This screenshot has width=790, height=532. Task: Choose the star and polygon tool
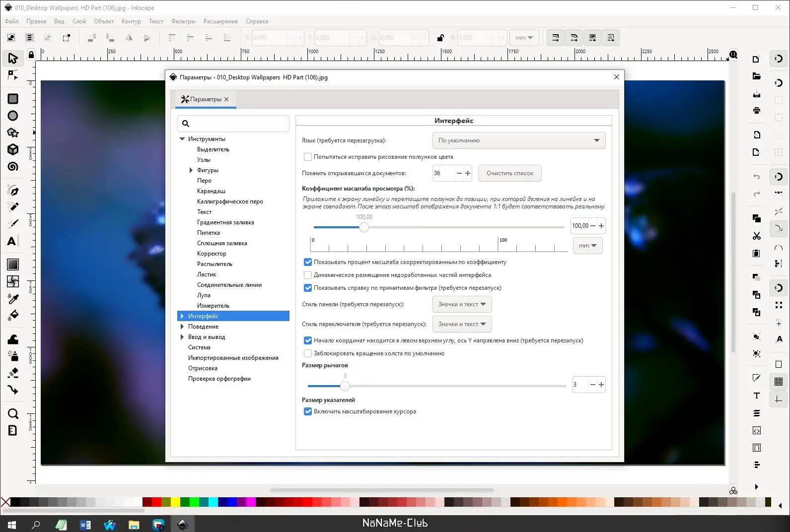pyautogui.click(x=13, y=133)
